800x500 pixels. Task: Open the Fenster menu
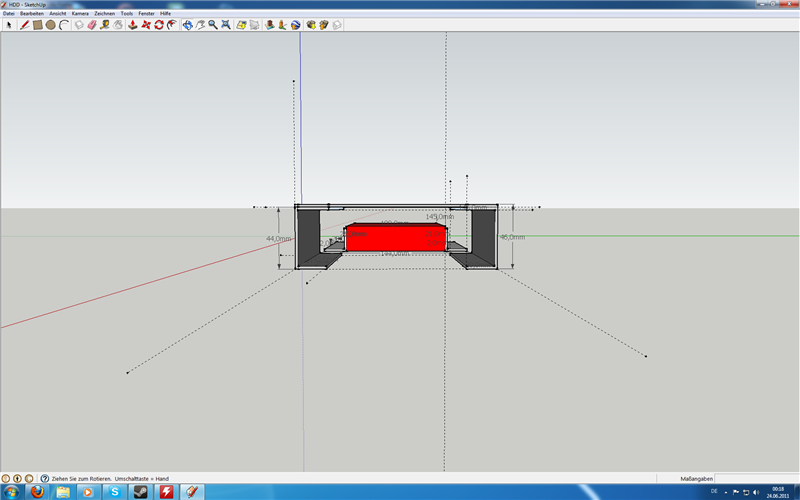(146, 14)
